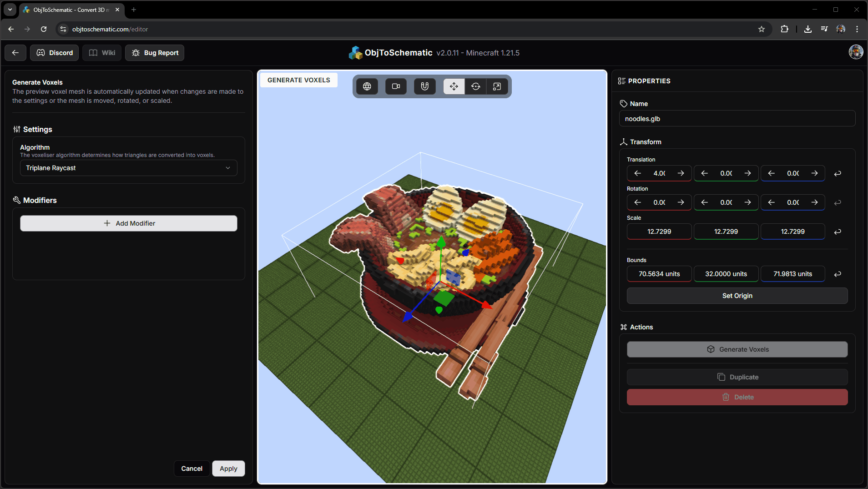
Task: Reset Bounds with the return arrow icon
Action: pos(838,274)
